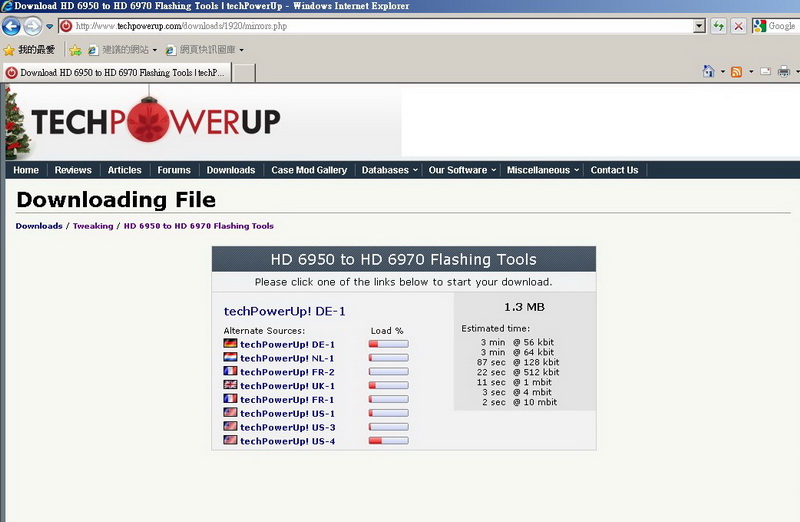This screenshot has height=522, width=800.
Task: Open the Contact Us menu item
Action: (x=614, y=170)
